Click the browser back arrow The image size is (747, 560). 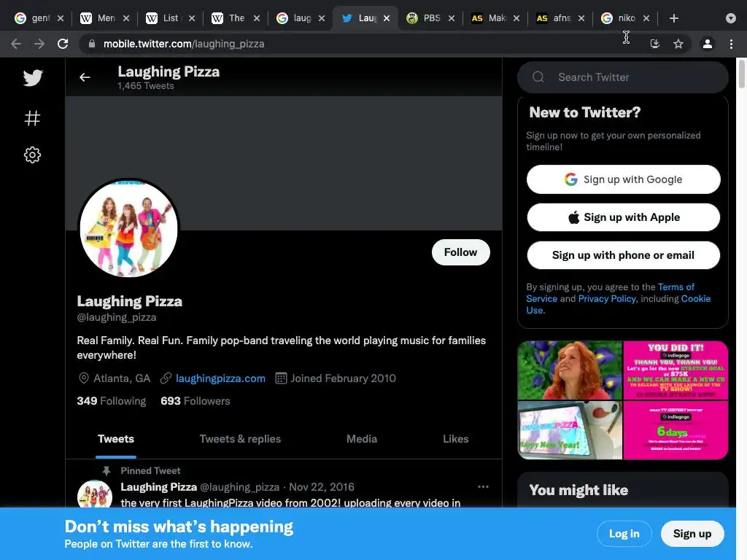pyautogui.click(x=16, y=44)
